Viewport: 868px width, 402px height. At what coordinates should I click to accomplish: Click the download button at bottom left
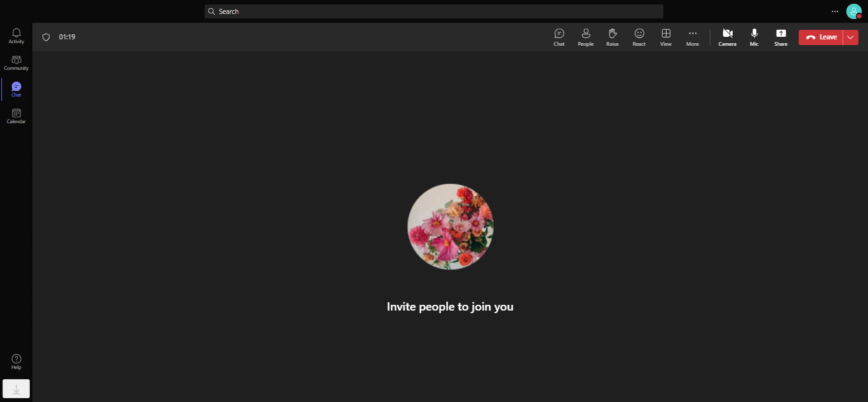pos(17,389)
